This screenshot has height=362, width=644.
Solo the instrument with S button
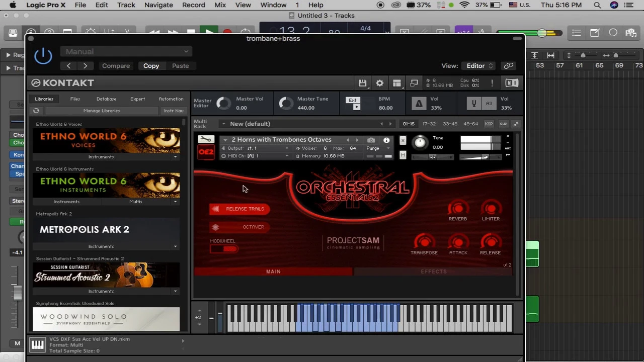(x=403, y=141)
